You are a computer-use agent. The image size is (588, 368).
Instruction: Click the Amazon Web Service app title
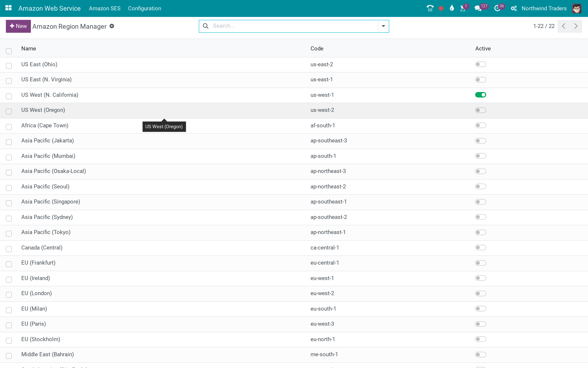click(50, 8)
